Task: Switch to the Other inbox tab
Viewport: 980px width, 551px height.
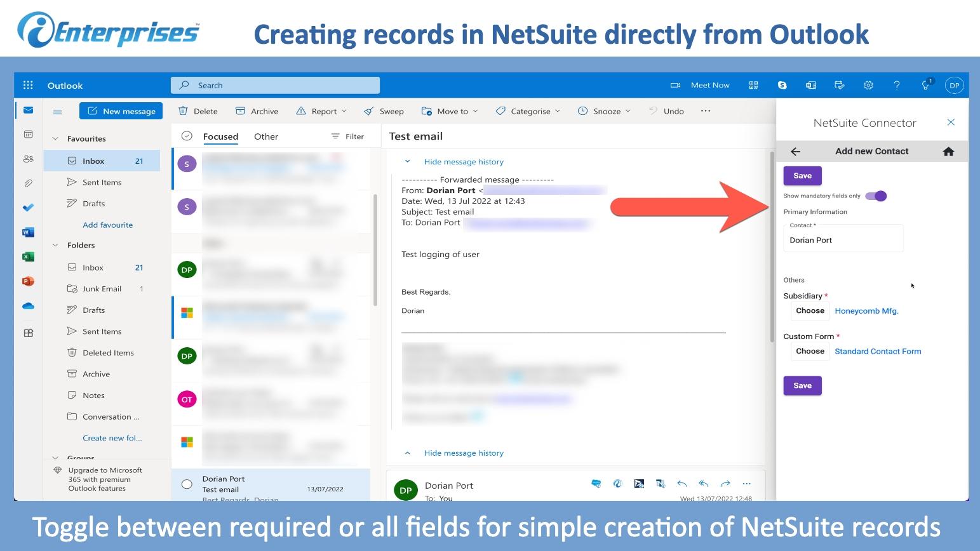Action: point(265,136)
